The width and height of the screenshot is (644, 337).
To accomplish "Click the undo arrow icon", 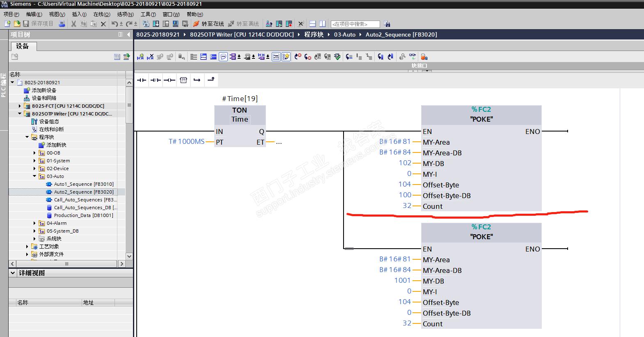I will (115, 24).
